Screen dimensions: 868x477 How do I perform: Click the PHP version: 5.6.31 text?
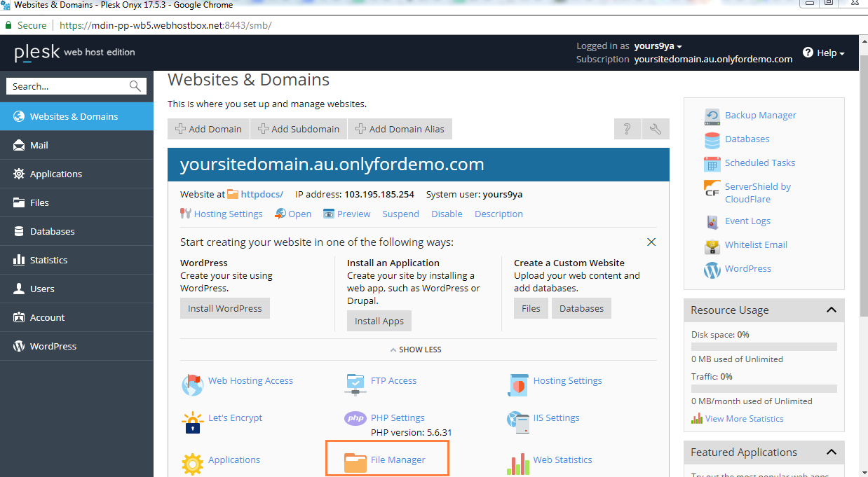(412, 432)
